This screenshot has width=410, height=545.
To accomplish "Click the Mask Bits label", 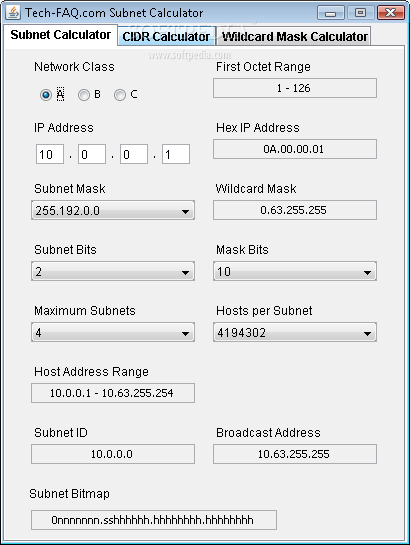I will pyautogui.click(x=242, y=250).
